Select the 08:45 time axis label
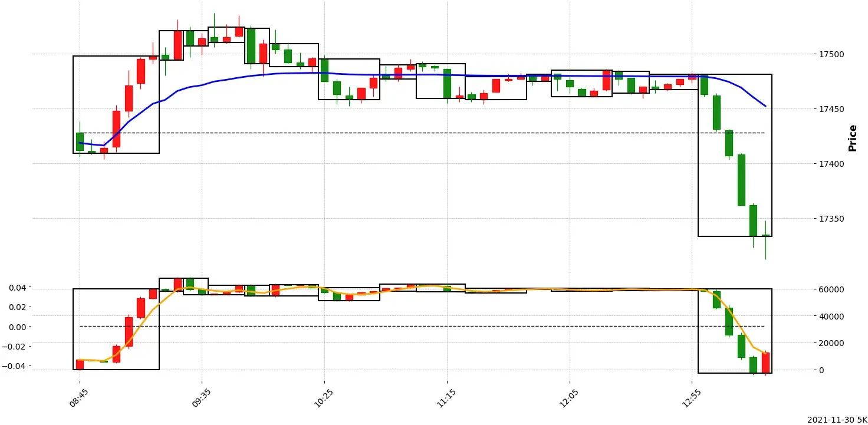This screenshot has height=425, width=868. pyautogui.click(x=80, y=398)
